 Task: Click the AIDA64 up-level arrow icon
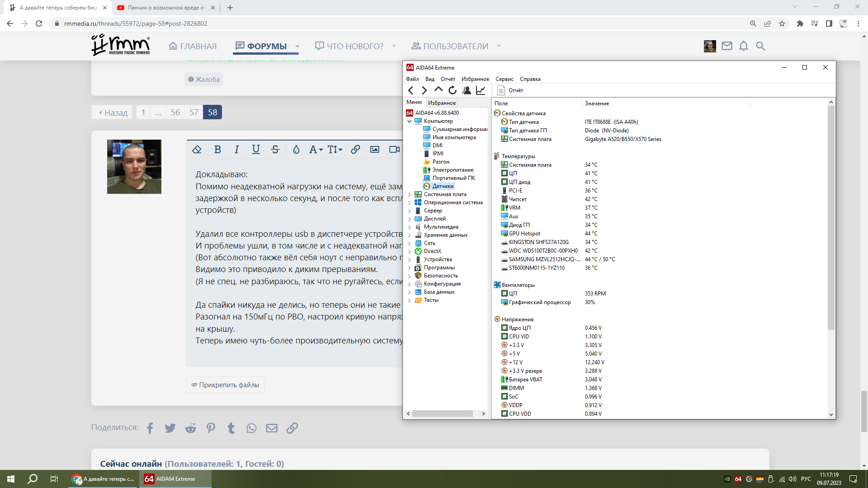point(438,90)
